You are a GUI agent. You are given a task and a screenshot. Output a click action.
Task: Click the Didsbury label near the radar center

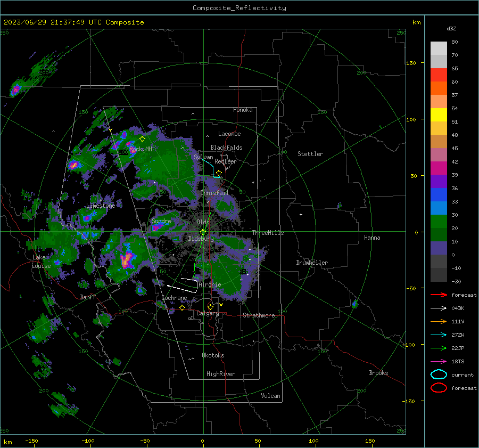coord(201,239)
